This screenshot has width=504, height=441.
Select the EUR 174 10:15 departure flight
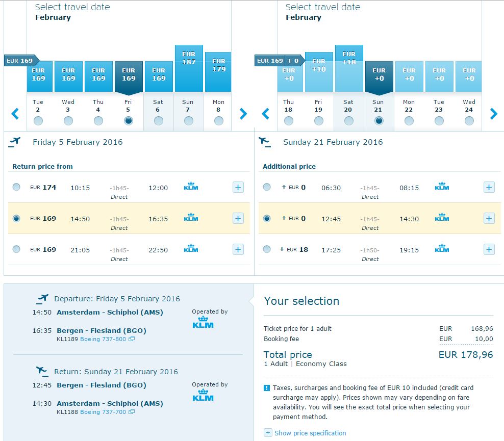[x=16, y=187]
